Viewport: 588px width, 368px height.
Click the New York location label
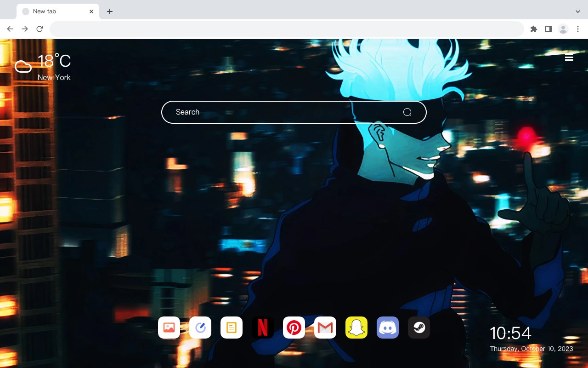point(54,77)
